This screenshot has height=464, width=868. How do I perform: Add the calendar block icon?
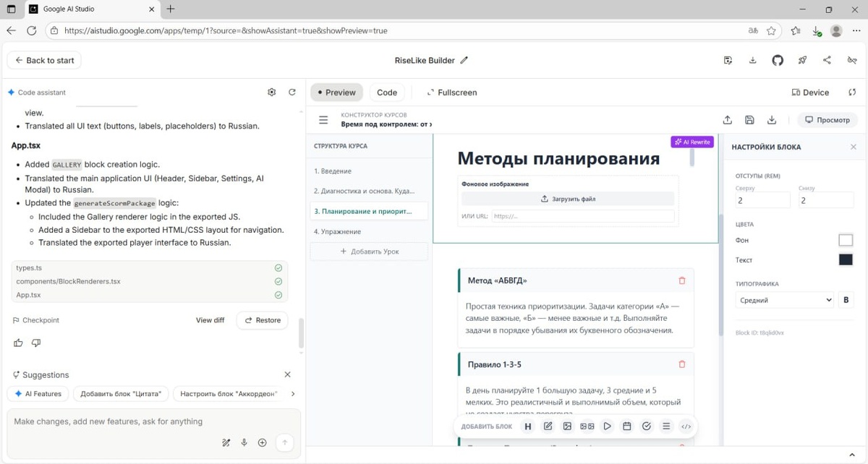627,426
